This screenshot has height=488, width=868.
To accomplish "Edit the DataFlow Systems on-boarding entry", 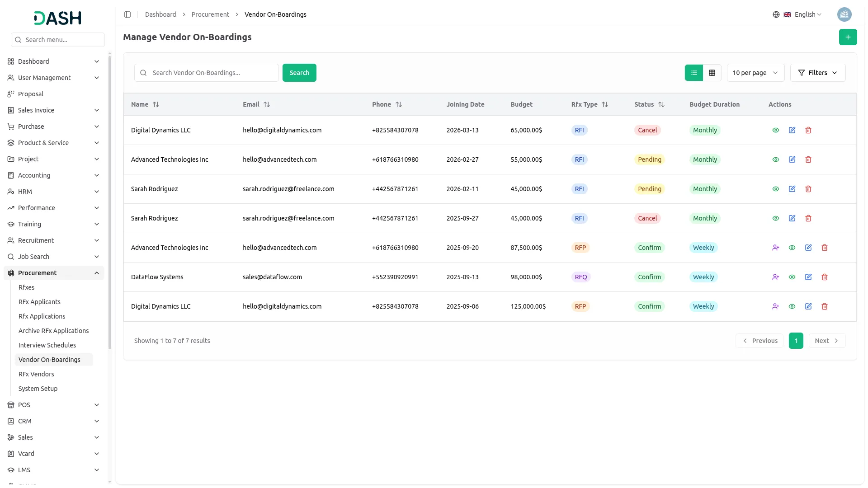I will 808,277.
